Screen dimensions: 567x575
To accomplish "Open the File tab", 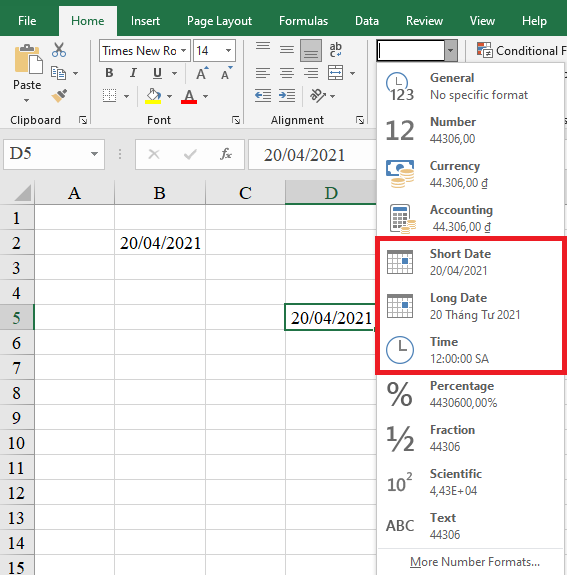I will (27, 21).
